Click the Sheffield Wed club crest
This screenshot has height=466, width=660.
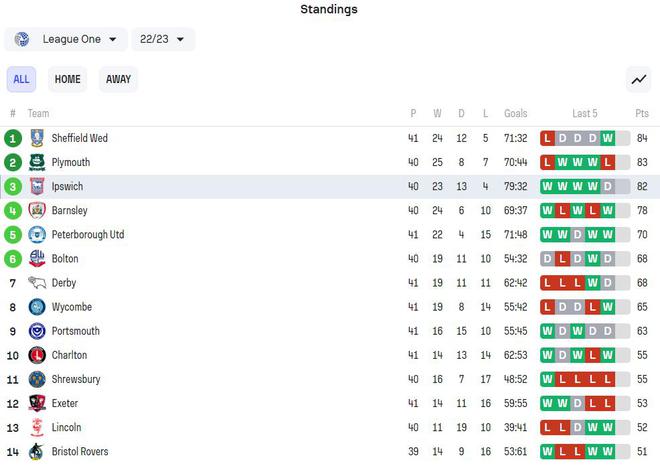(37, 138)
